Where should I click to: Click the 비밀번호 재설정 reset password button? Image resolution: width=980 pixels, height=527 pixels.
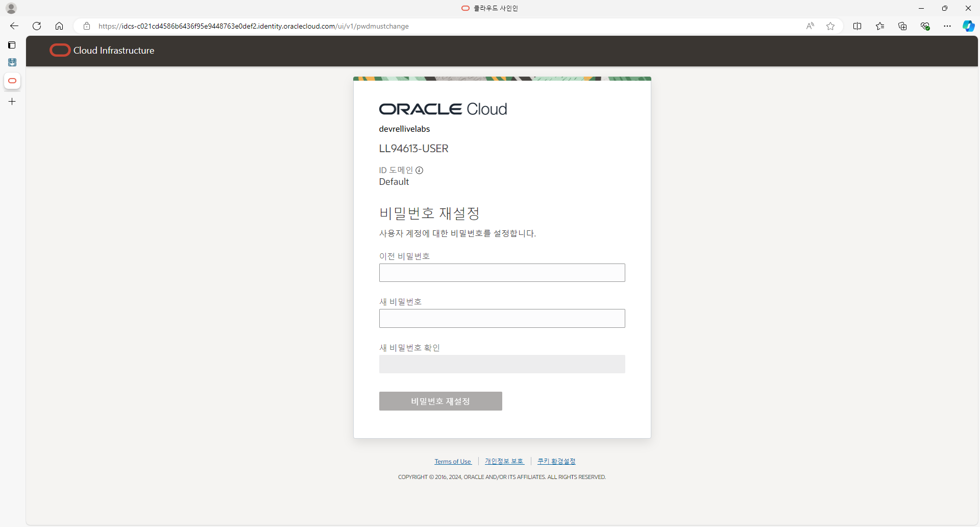click(440, 401)
